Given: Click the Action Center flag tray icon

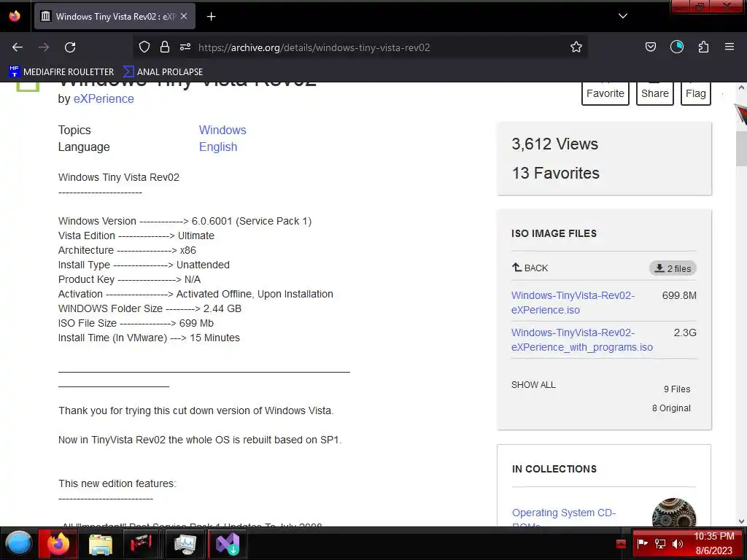Looking at the screenshot, I should click(x=642, y=543).
